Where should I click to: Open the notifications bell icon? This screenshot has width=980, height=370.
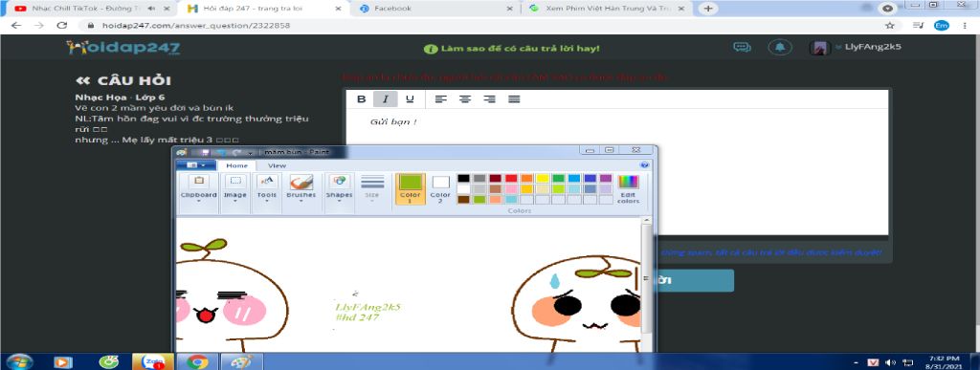[779, 48]
